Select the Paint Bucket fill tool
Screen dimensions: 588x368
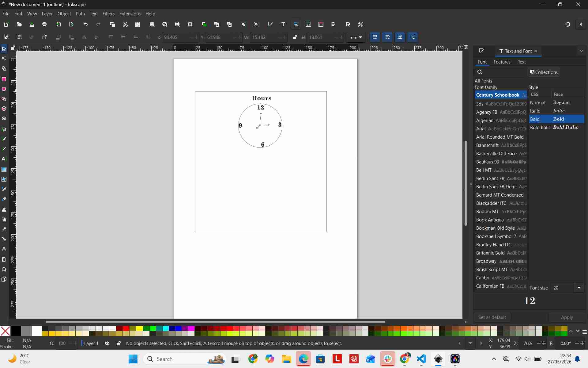(4, 199)
